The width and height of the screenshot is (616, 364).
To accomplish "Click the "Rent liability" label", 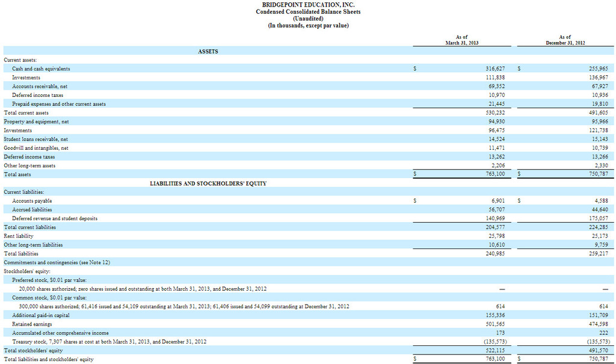I will click(19, 236).
